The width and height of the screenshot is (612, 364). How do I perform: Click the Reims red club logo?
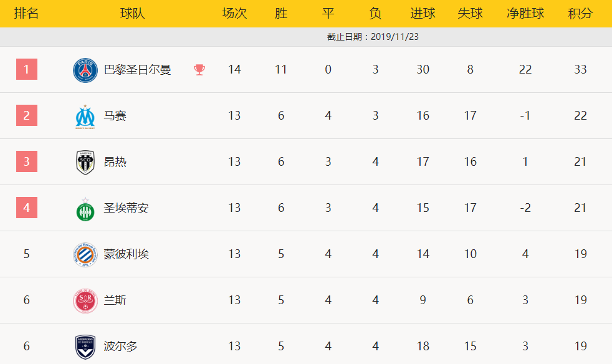click(85, 300)
